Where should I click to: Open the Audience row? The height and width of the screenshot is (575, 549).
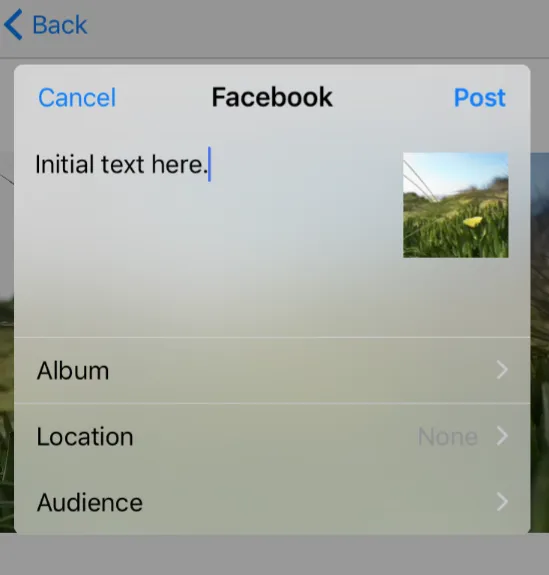coord(272,502)
